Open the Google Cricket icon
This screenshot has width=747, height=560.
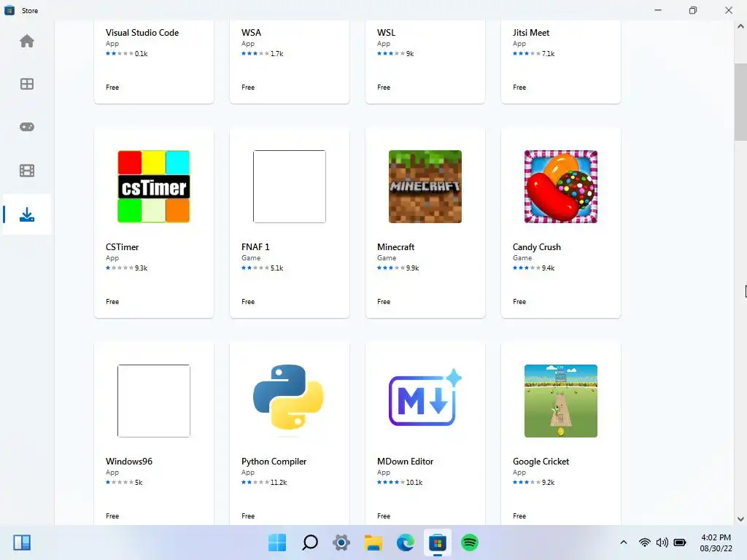click(561, 401)
